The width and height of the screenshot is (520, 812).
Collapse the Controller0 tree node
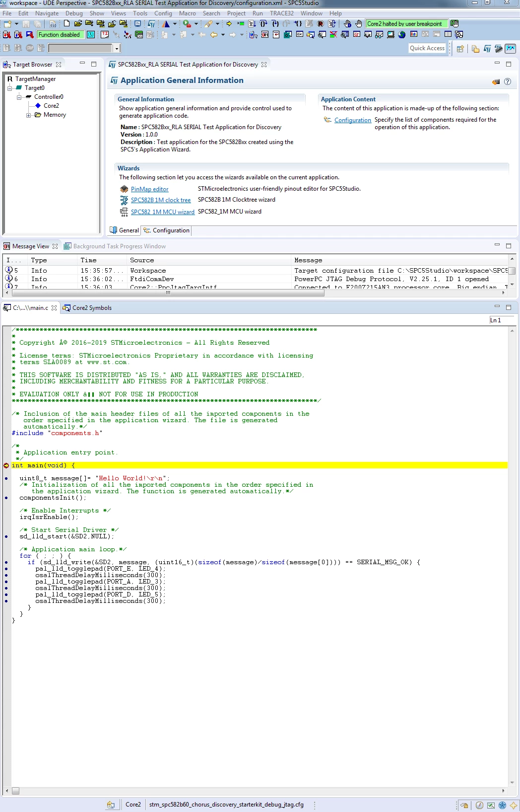point(19,97)
